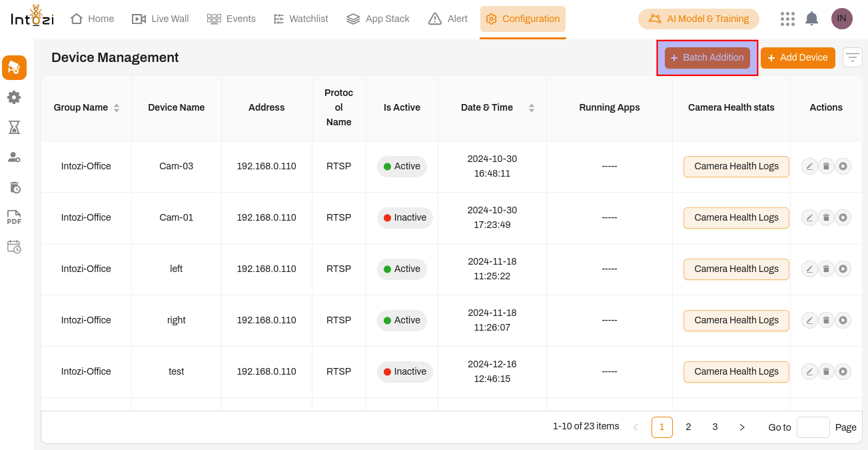
Task: Open the user settings sidebar icon
Action: point(14,157)
